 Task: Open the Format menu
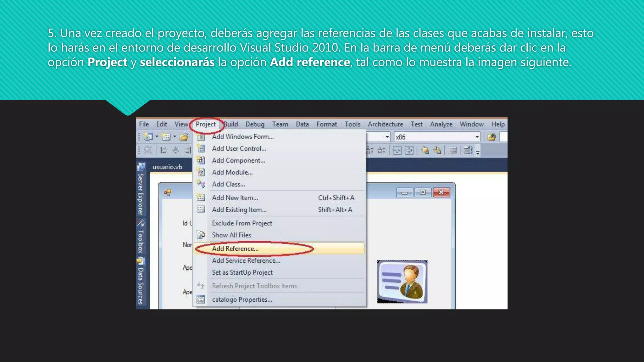(x=327, y=124)
